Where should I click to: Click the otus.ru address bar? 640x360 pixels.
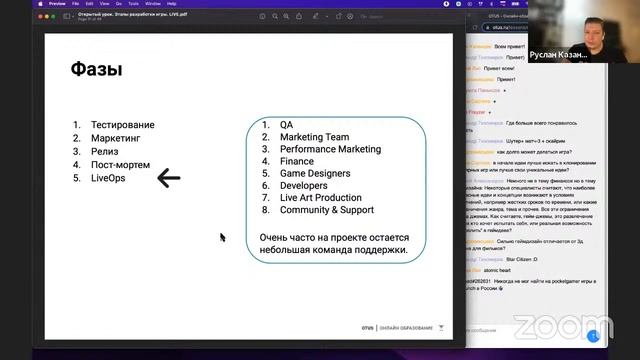tap(505, 27)
